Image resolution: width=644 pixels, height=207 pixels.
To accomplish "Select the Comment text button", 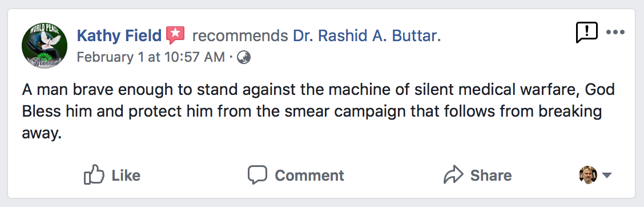I will click(x=309, y=176).
